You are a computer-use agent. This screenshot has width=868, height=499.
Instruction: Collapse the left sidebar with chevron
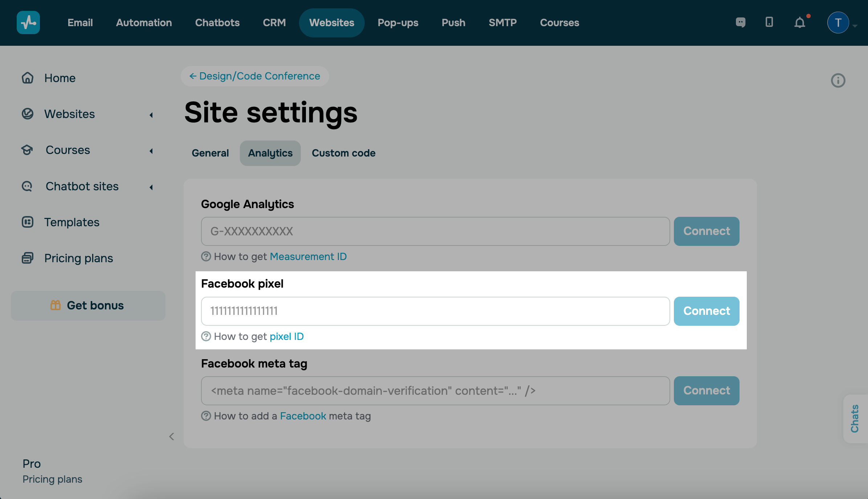point(172,437)
